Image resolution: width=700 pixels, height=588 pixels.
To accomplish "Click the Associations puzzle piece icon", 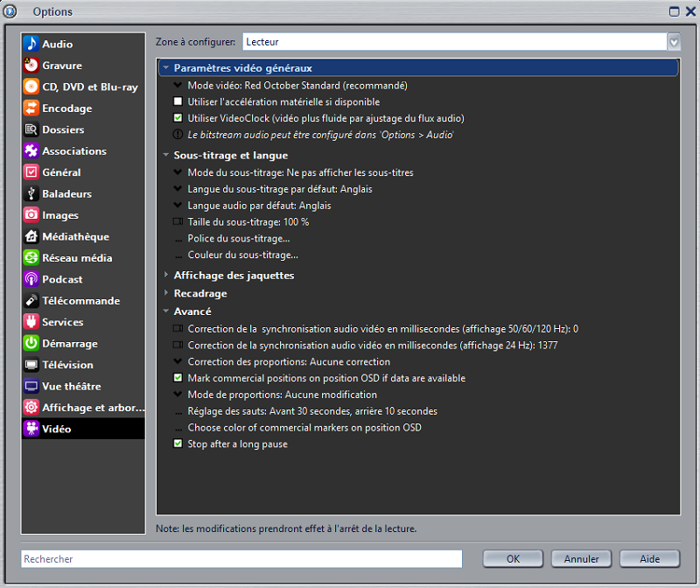I will pyautogui.click(x=31, y=150).
